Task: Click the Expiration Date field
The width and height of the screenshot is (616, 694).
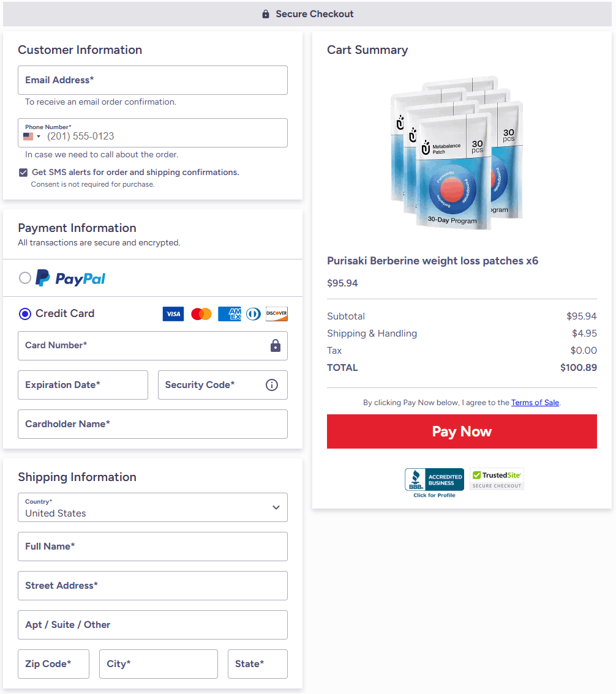Action: point(83,385)
